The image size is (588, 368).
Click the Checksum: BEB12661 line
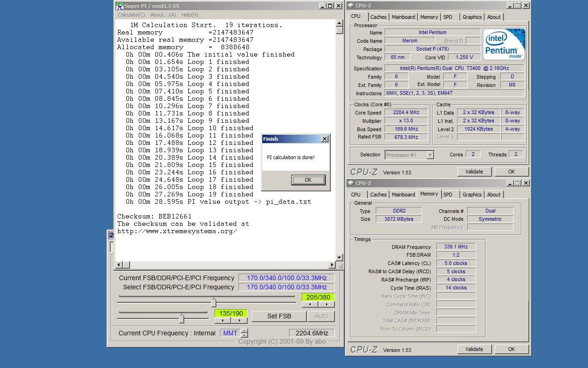[154, 216]
